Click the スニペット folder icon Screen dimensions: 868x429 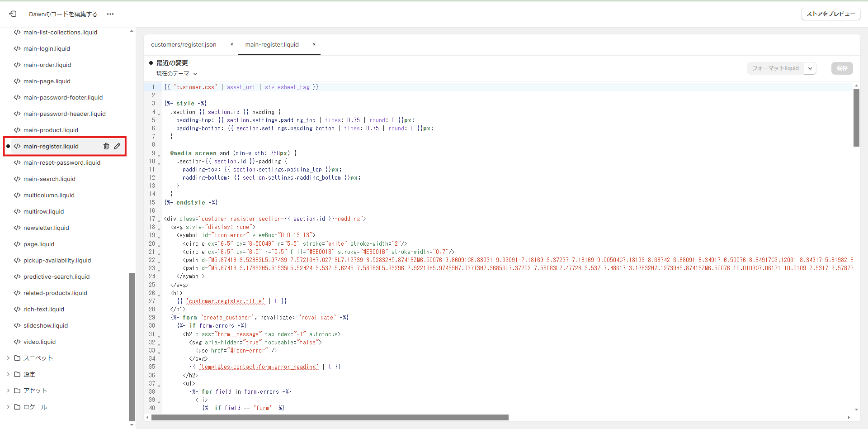[x=17, y=358]
